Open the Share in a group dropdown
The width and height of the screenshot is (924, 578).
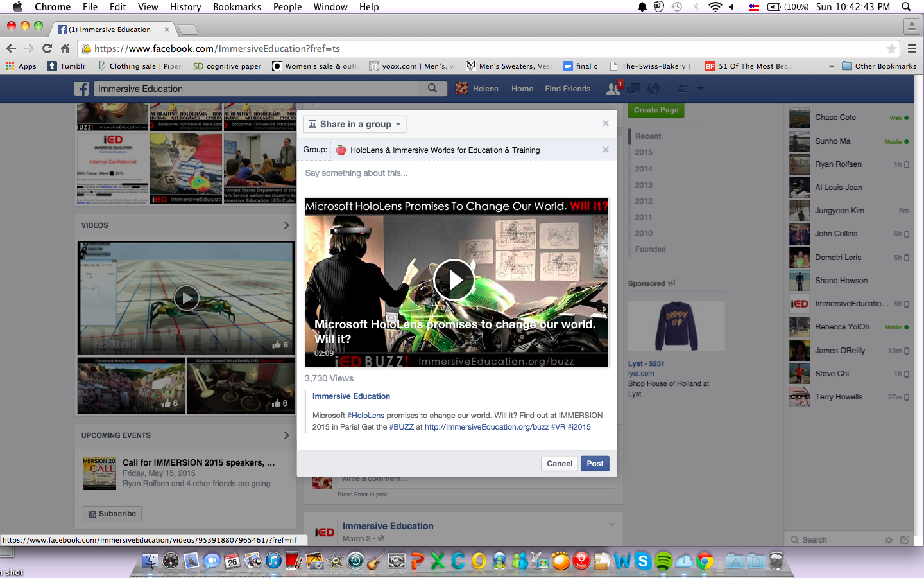pos(355,124)
